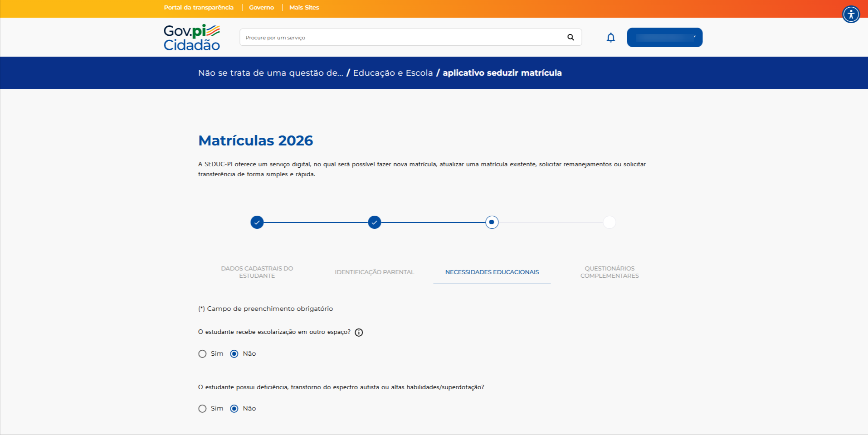Select Não for escolarização em outro espaço

[234, 354]
